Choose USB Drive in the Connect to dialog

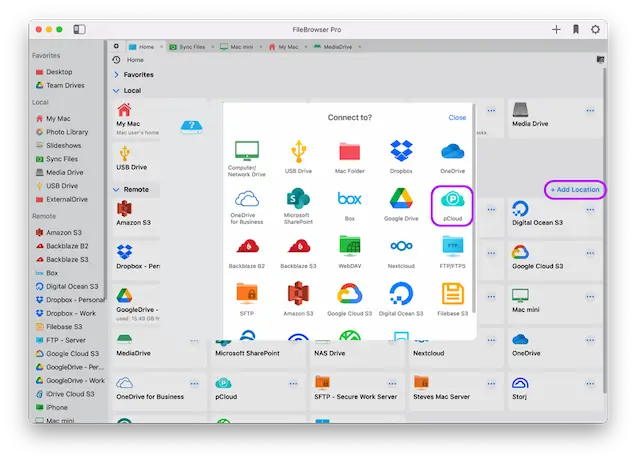tap(298, 157)
